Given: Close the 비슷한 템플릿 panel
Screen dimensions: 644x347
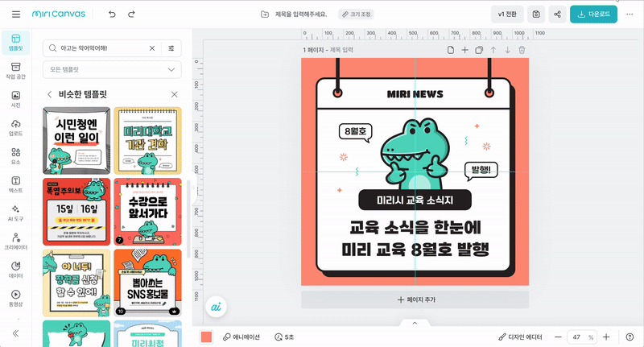Looking at the screenshot, I should click(174, 94).
